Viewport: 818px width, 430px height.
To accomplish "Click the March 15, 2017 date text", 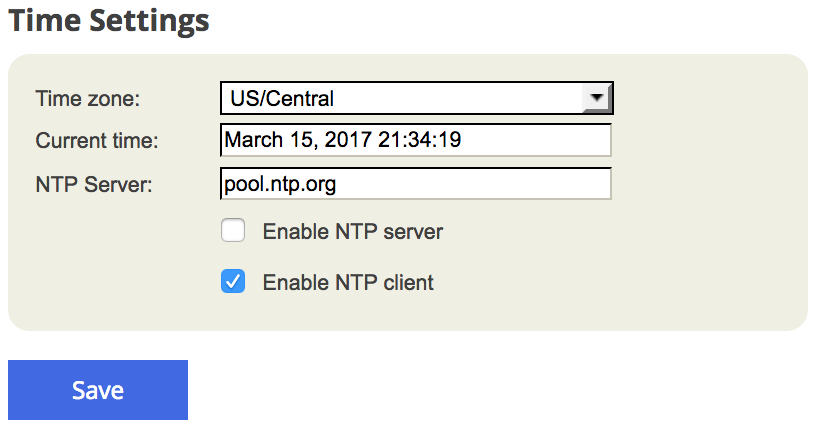I will 297,140.
